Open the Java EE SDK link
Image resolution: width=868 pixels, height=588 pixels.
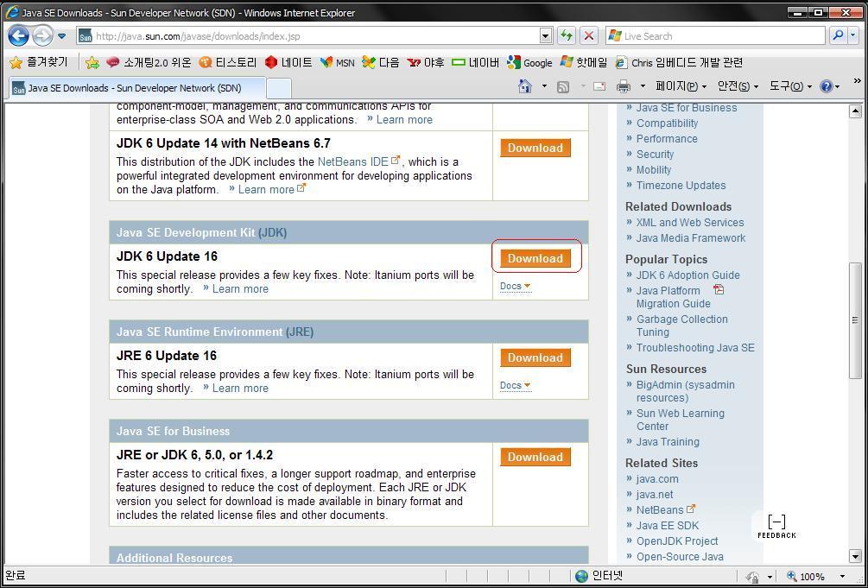click(x=667, y=526)
